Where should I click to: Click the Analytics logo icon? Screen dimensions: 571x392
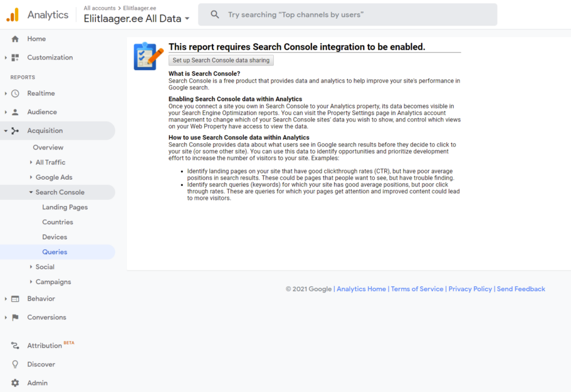[x=11, y=14]
